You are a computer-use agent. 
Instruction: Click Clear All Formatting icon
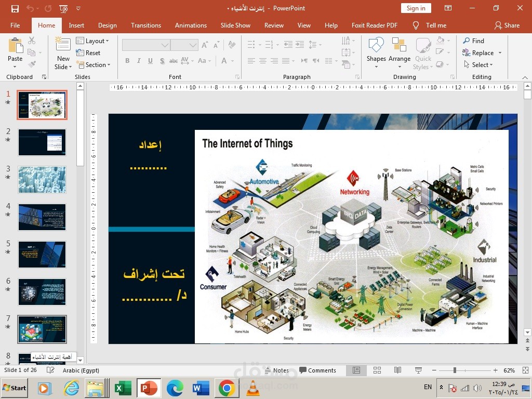coord(232,45)
